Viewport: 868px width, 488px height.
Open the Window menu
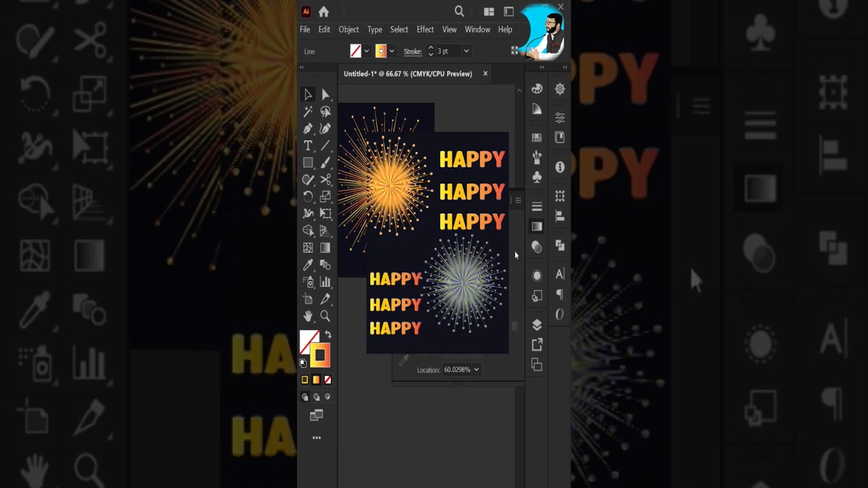[x=477, y=30]
